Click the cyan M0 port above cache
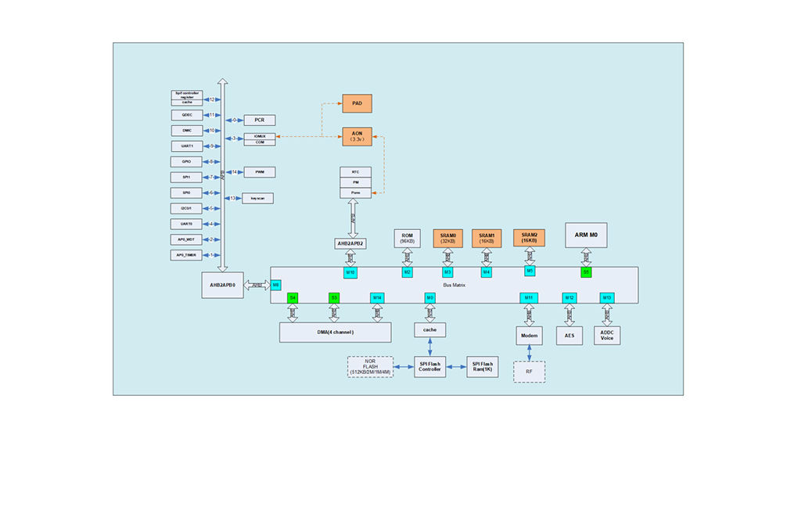Viewport: 798px width, 532px height. pyautogui.click(x=430, y=298)
